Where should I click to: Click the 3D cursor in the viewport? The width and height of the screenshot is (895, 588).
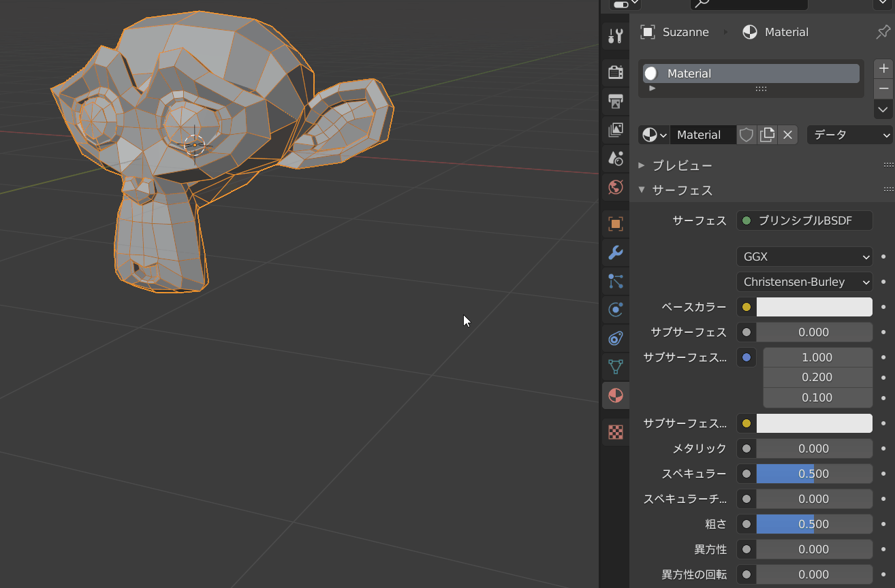pos(194,144)
